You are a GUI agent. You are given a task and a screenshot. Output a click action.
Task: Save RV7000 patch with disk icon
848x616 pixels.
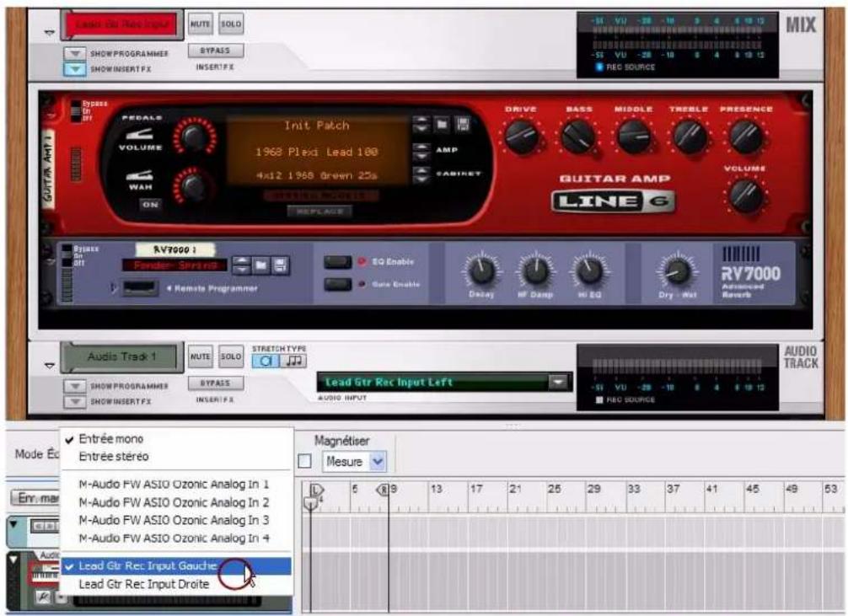click(280, 265)
